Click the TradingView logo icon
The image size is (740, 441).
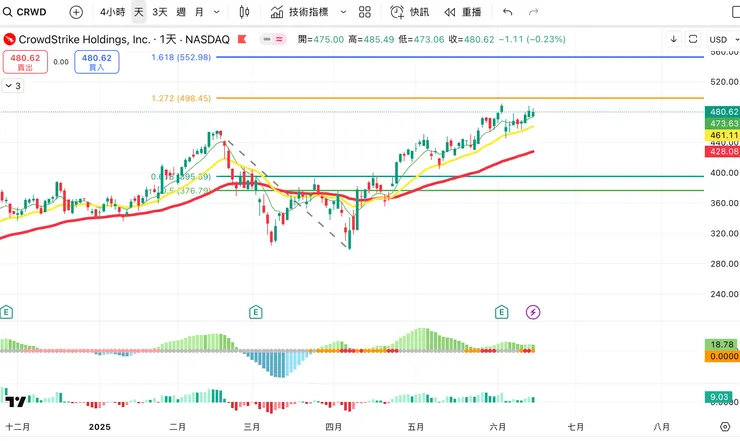click(x=16, y=402)
